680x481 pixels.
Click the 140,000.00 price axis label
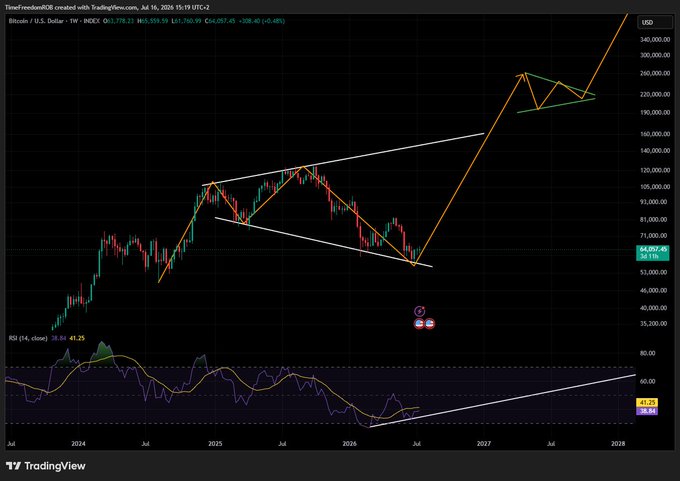(655, 151)
